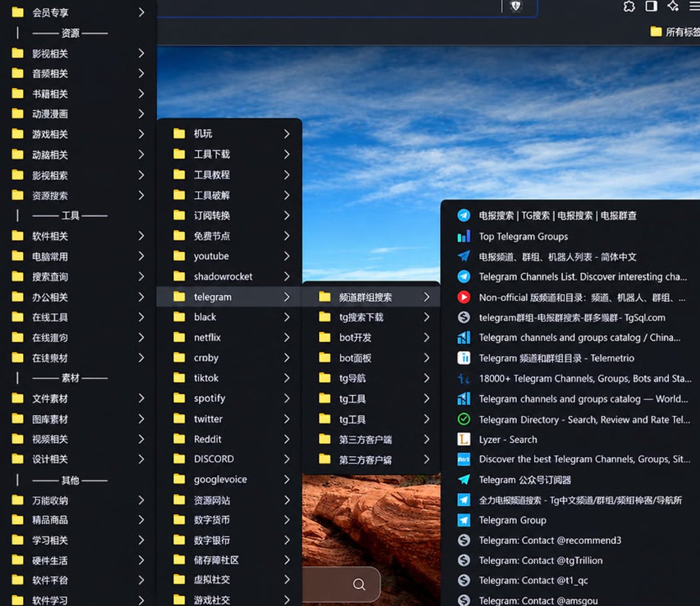Click the folder icon beside tiktok
The width and height of the screenshot is (700, 606).
(x=179, y=378)
